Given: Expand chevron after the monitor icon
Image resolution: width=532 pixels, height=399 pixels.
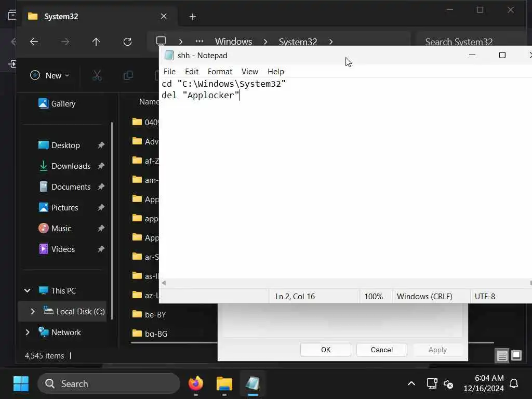Looking at the screenshot, I should tap(180, 42).
